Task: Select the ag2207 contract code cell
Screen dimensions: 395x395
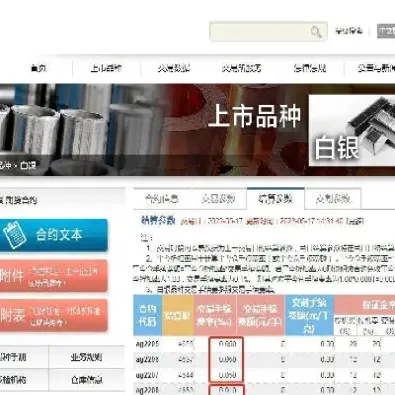Action: (147, 375)
